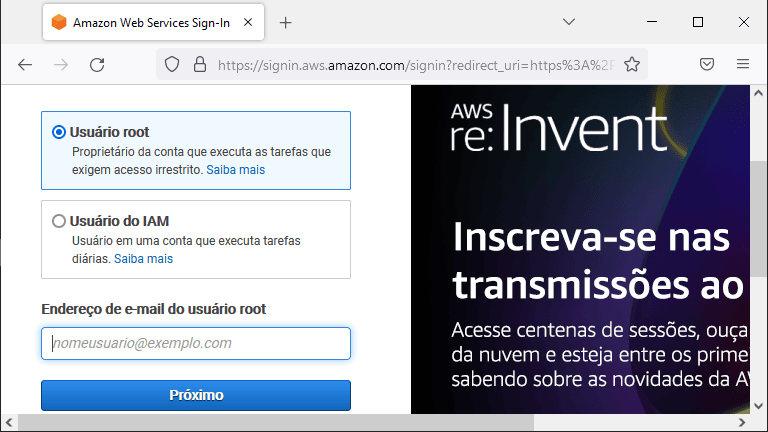Close the Amazon Web Services Sign-In tab
The image size is (768, 432).
pyautogui.click(x=248, y=22)
